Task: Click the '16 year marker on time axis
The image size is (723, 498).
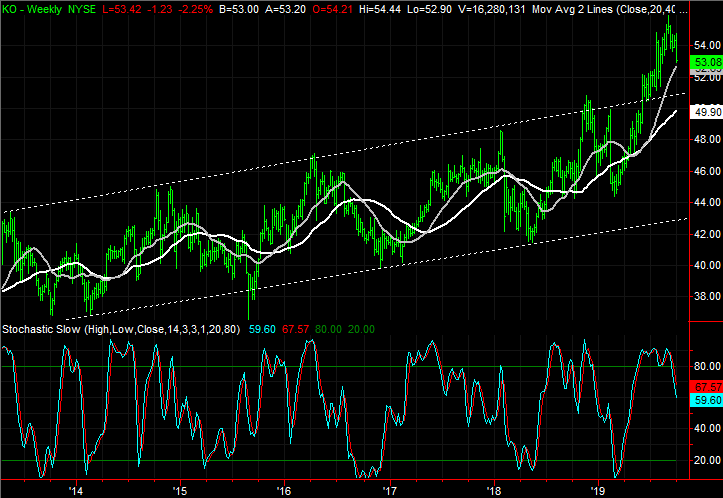Action: point(284,490)
